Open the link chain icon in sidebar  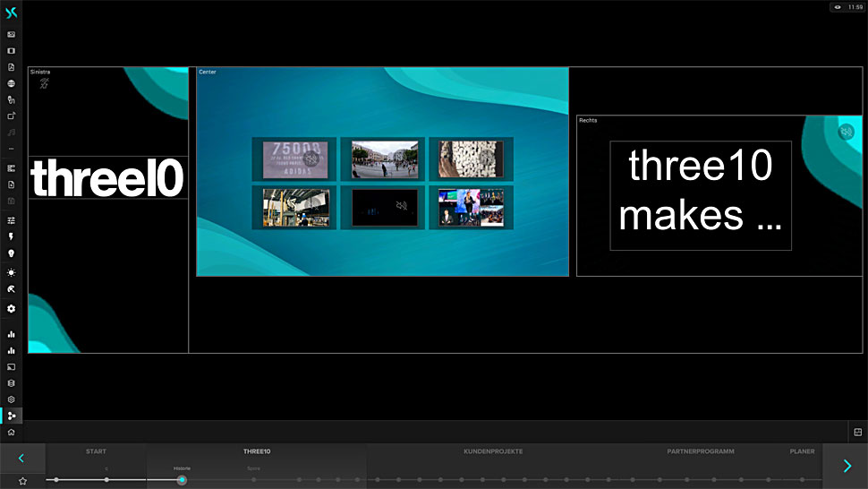click(11, 99)
